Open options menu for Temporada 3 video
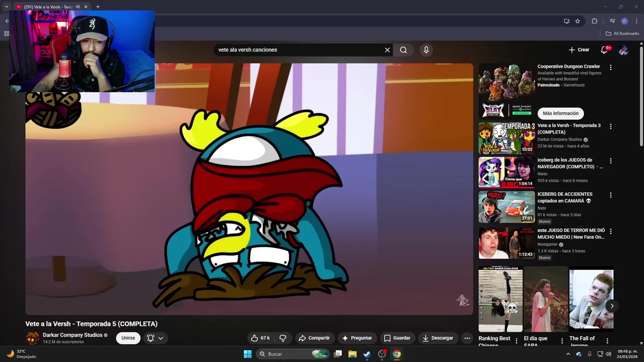 611,127
